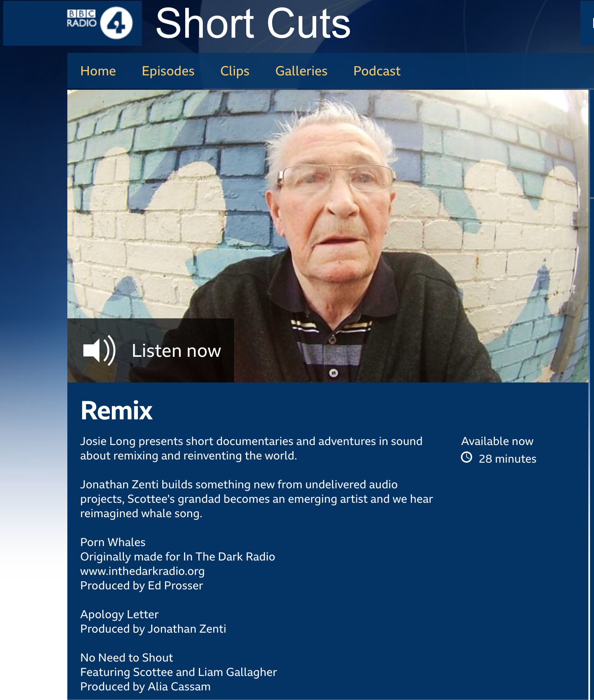
Task: Click the Remix episode heading
Action: (x=117, y=411)
